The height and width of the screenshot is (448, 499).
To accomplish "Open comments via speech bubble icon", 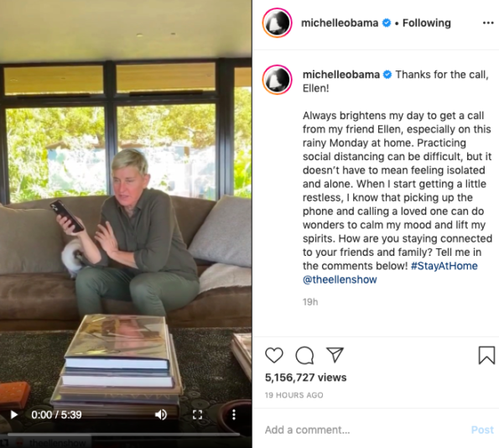I will pos(304,355).
